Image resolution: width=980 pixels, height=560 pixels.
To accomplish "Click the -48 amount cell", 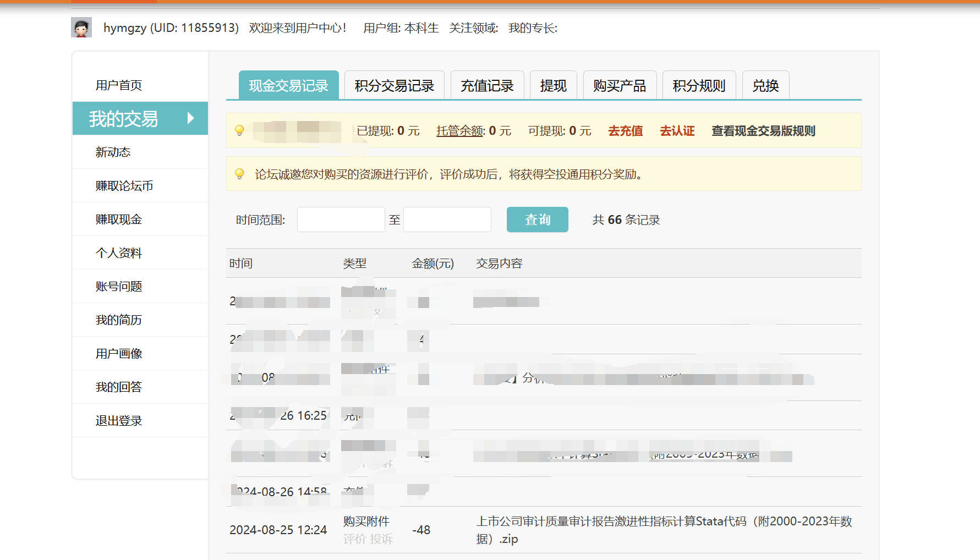I will coord(421,530).
